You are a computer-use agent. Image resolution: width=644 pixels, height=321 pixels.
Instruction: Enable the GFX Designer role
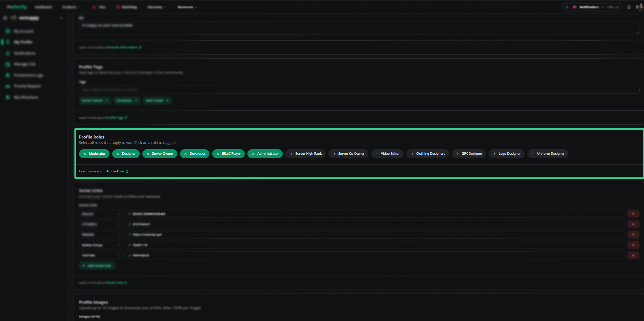pyautogui.click(x=469, y=154)
